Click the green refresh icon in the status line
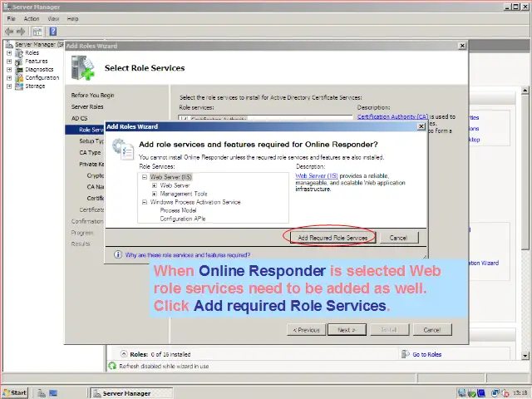Image resolution: width=532 pixels, height=399 pixels. pos(112,366)
